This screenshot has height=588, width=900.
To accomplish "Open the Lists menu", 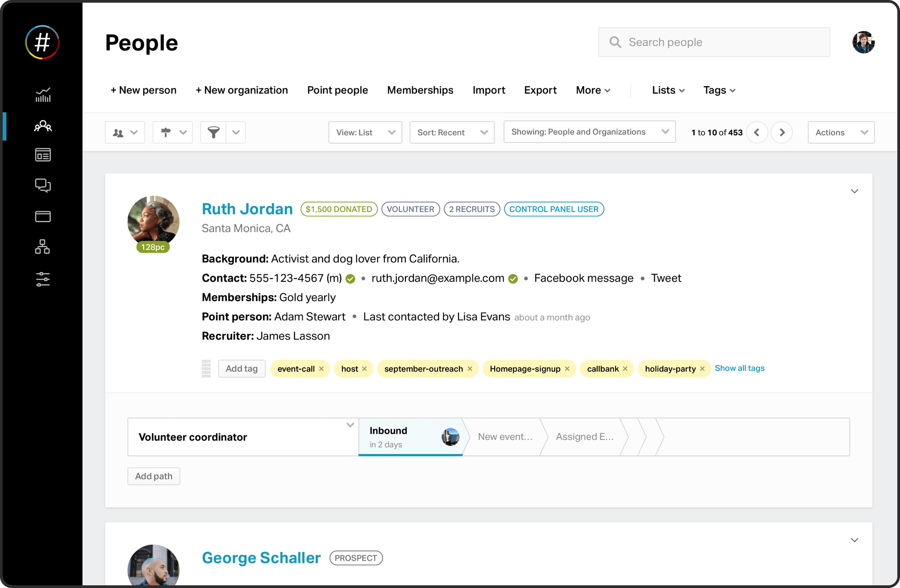I will (668, 90).
